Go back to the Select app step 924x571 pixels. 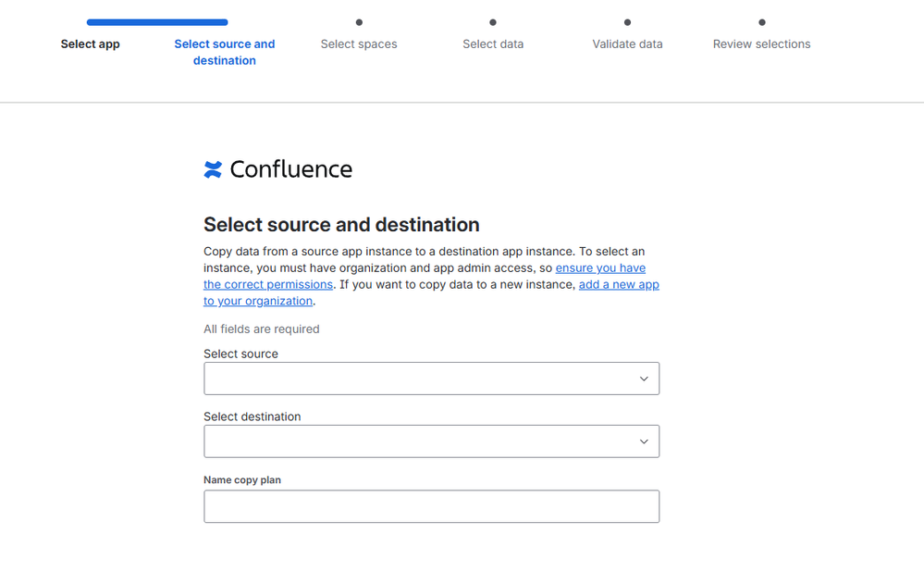pyautogui.click(x=90, y=44)
